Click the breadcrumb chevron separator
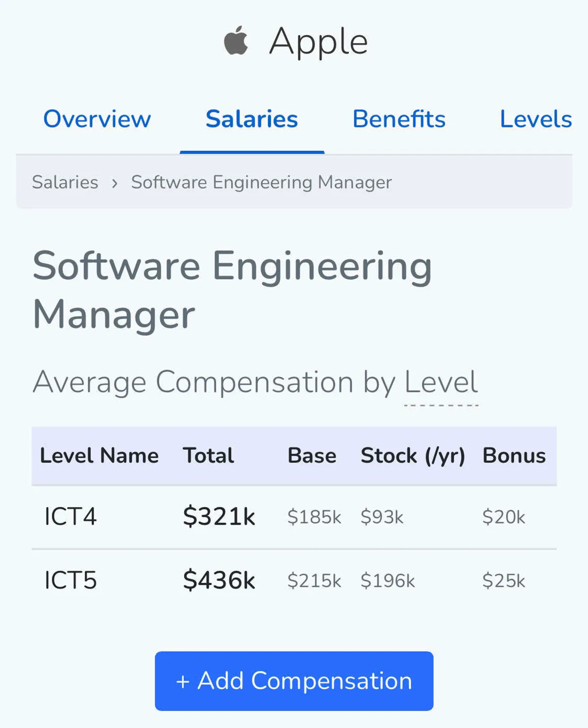 115,183
